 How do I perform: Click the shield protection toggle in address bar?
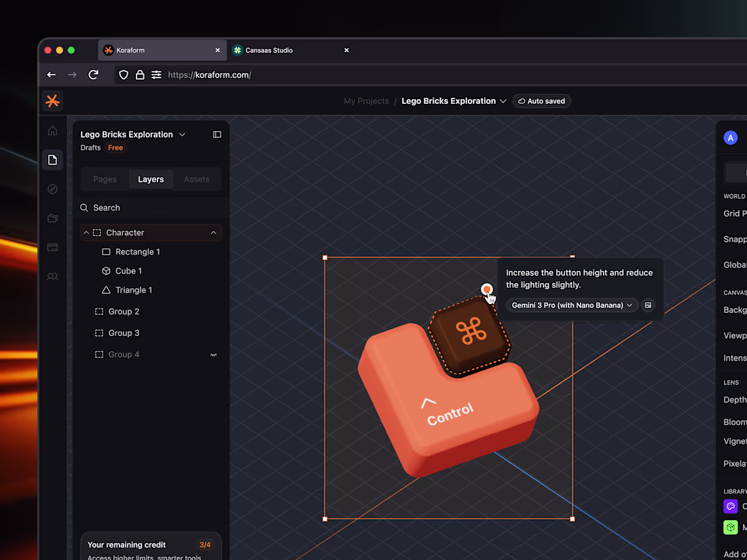pos(124,75)
